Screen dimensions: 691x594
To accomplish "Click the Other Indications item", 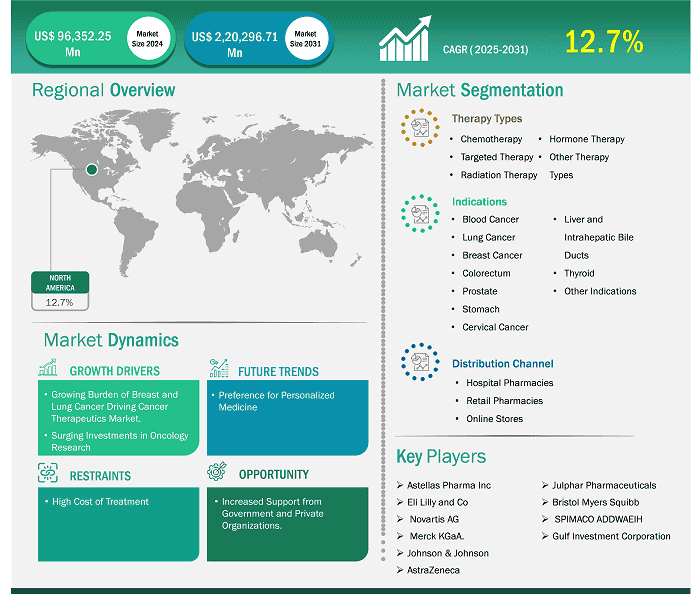I will click(x=600, y=291).
